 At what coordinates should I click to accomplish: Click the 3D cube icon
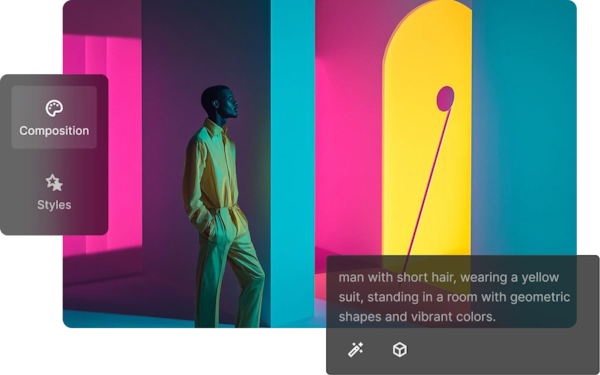click(400, 349)
